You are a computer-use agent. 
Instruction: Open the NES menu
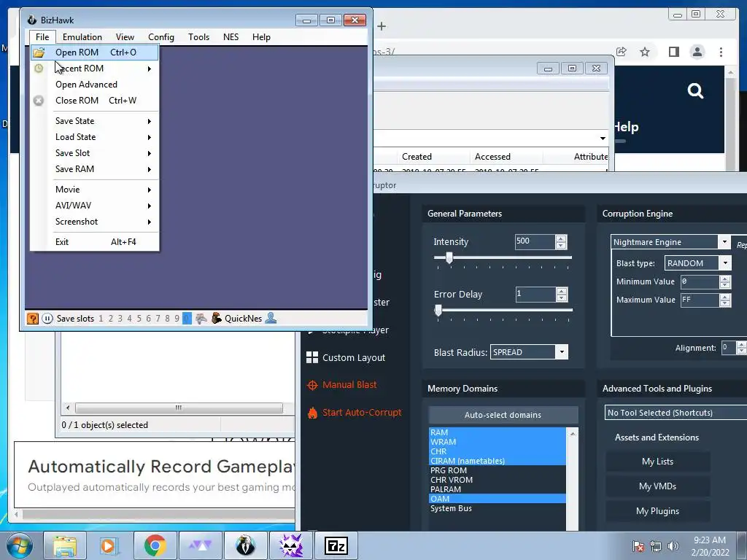tap(231, 36)
